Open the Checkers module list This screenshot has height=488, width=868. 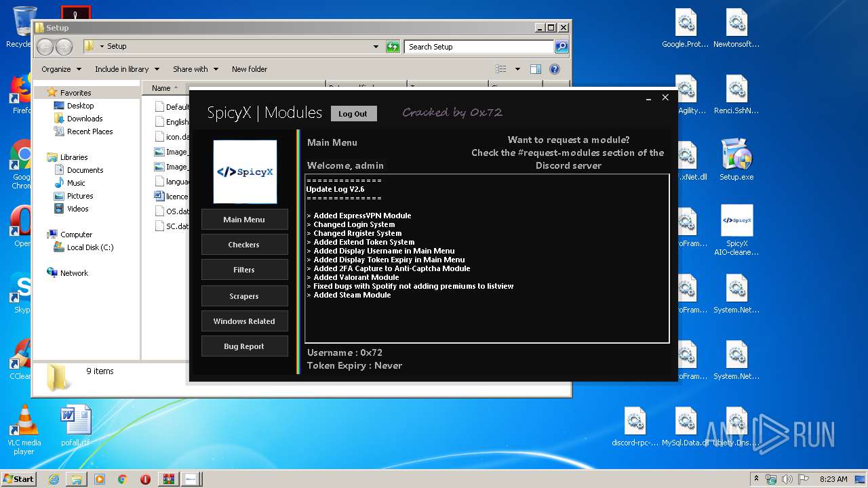[x=244, y=245]
